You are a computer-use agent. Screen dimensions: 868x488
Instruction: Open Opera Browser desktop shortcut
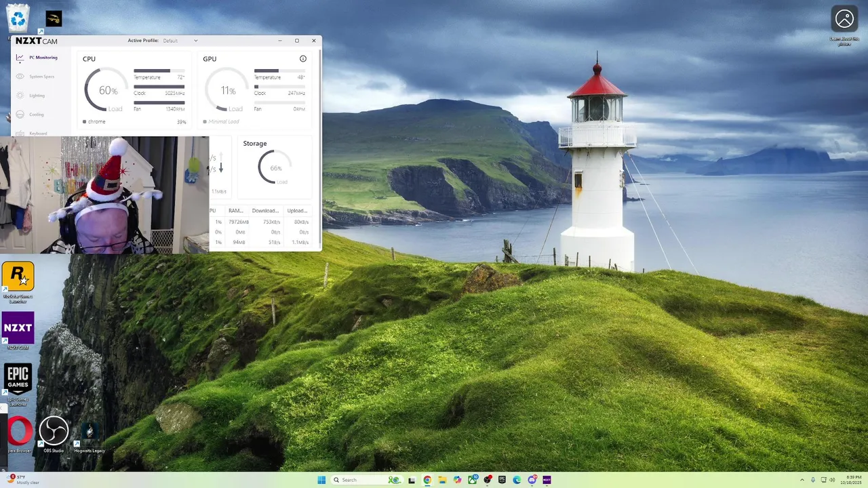(19, 434)
